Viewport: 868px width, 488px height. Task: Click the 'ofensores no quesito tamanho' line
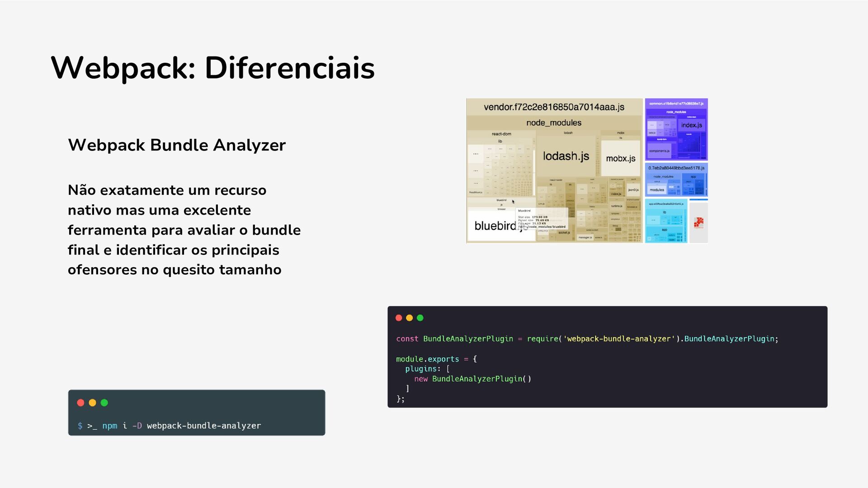[x=175, y=270]
